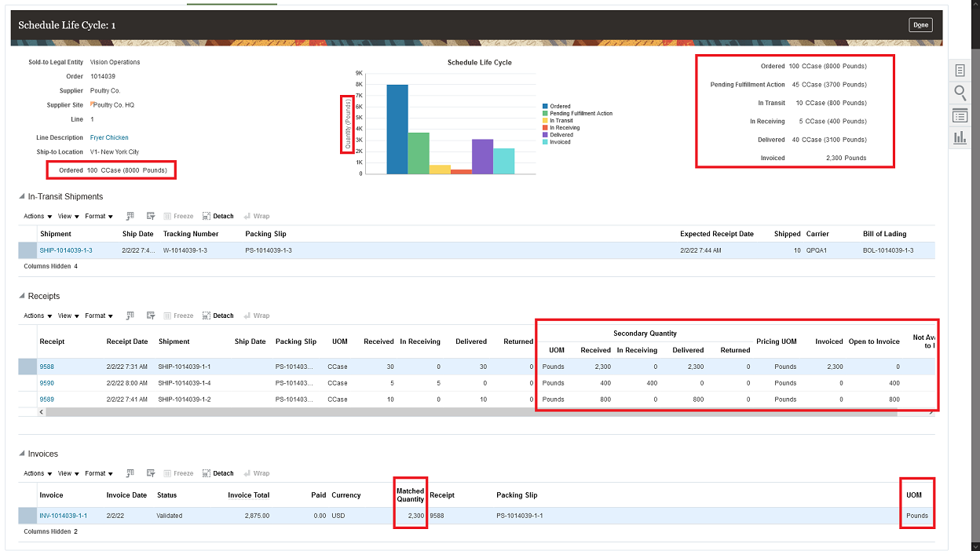Click Wrap in Invoices toolbar
This screenshot has height=551, width=980.
pos(257,473)
